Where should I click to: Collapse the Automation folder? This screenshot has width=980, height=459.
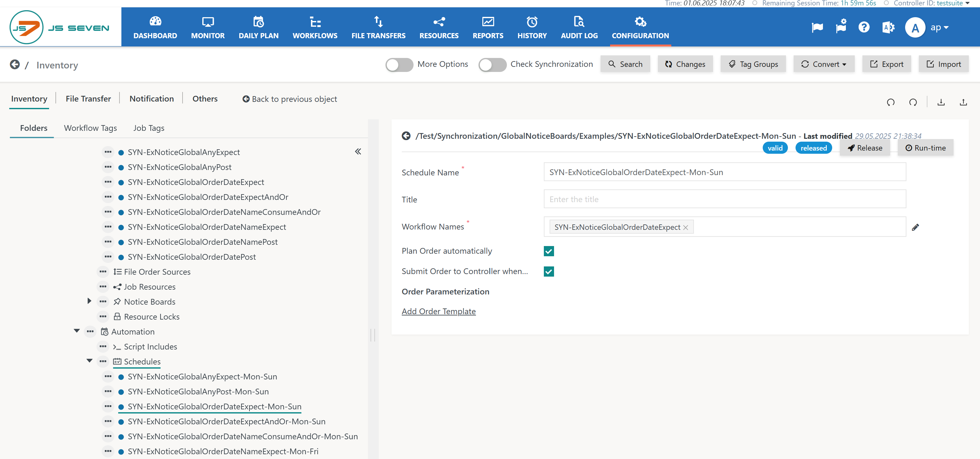(x=76, y=331)
